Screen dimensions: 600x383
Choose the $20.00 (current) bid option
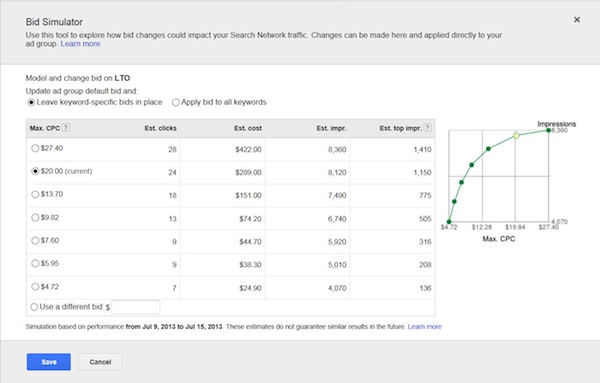[x=35, y=171]
